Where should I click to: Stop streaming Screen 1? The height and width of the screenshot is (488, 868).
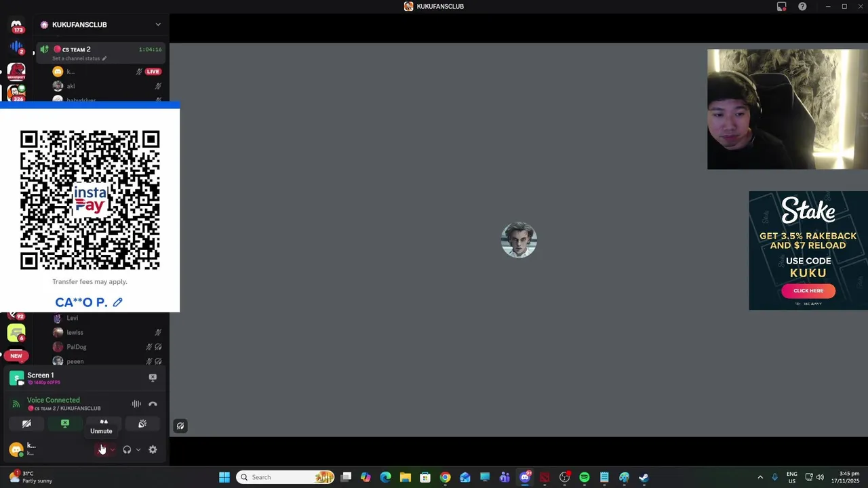(153, 378)
